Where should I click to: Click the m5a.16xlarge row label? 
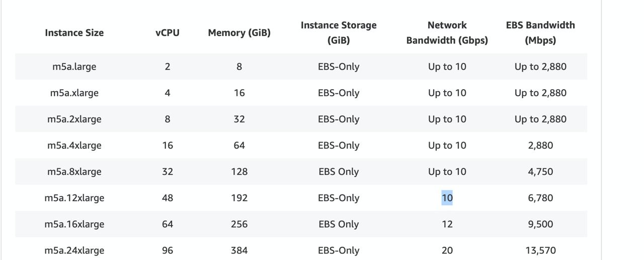tap(74, 224)
